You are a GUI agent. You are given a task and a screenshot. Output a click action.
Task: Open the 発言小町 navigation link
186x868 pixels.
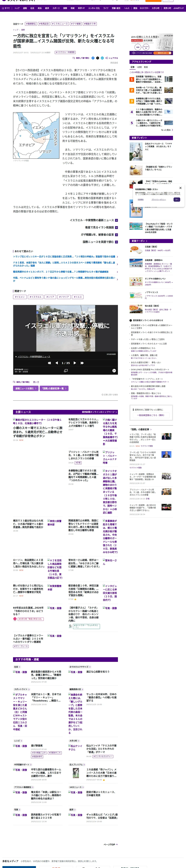point(167,8)
